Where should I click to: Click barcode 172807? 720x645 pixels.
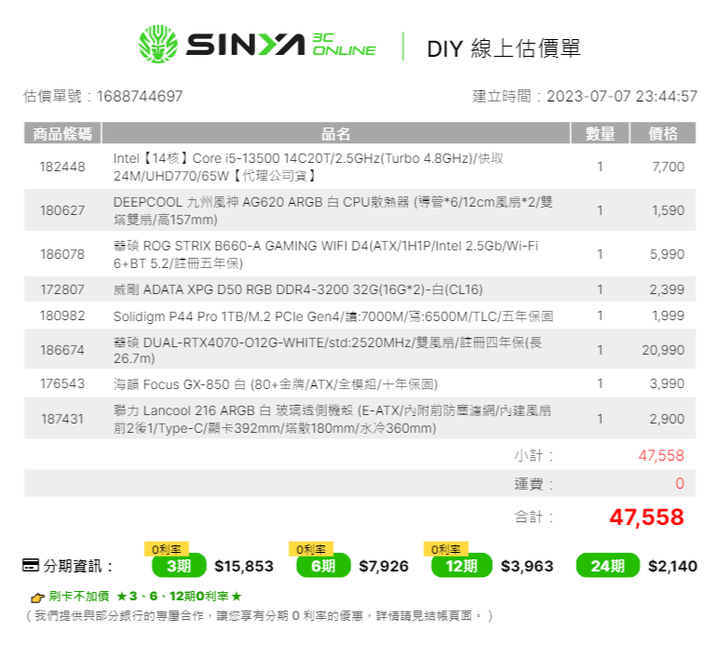pyautogui.click(x=62, y=289)
